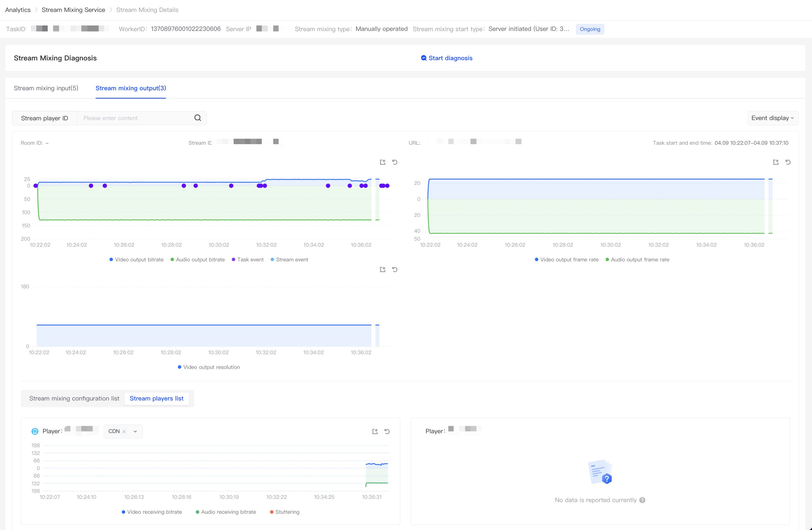Expand the CDN selector dropdown arrow

(x=135, y=431)
